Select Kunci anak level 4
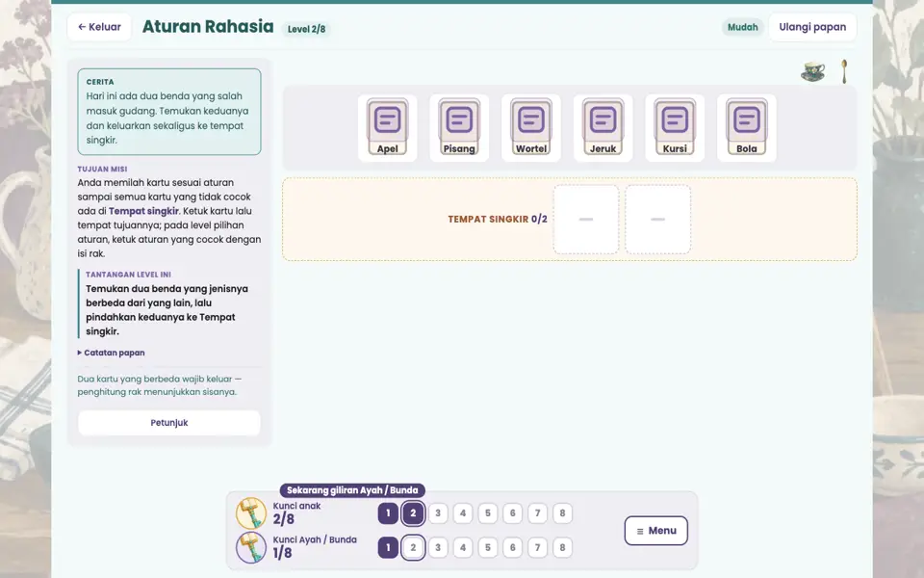The width and height of the screenshot is (924, 578). pyautogui.click(x=463, y=513)
